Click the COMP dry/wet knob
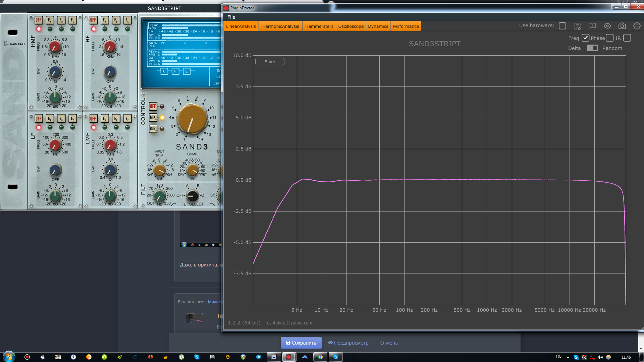The width and height of the screenshot is (644, 362). point(193,170)
